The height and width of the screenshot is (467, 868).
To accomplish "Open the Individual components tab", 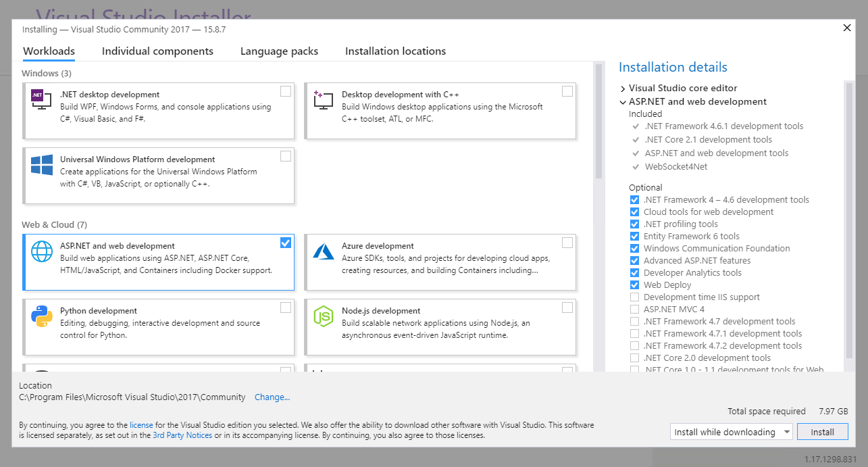I will pos(157,51).
